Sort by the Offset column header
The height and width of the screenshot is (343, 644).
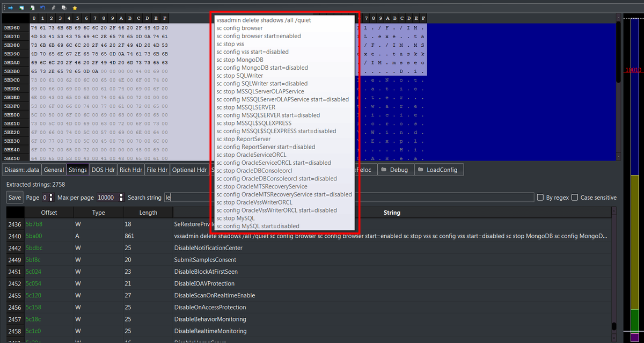(x=49, y=213)
